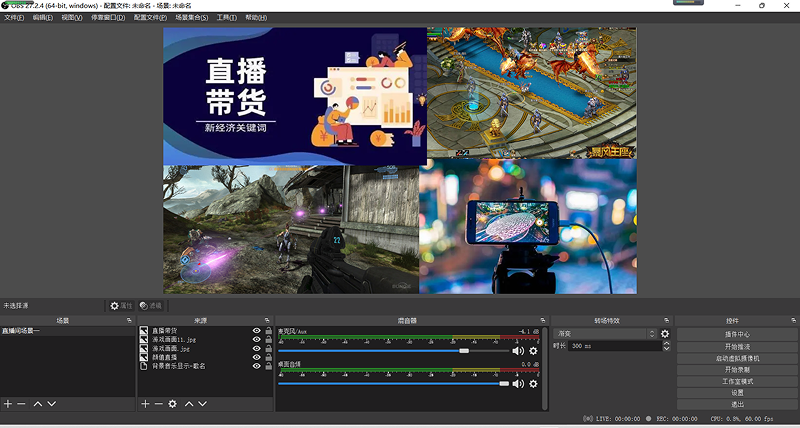This screenshot has height=428, width=800.
Task: Open the 工具(T) menu
Action: click(227, 17)
